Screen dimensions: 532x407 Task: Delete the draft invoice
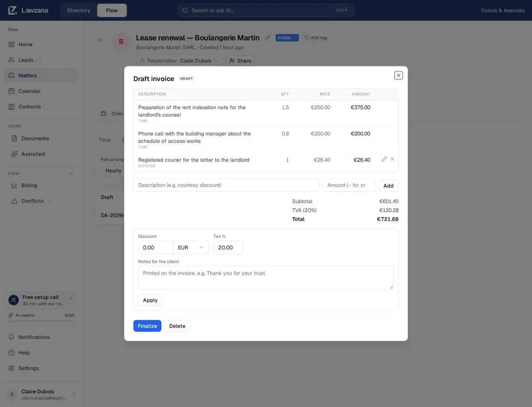pos(177,326)
